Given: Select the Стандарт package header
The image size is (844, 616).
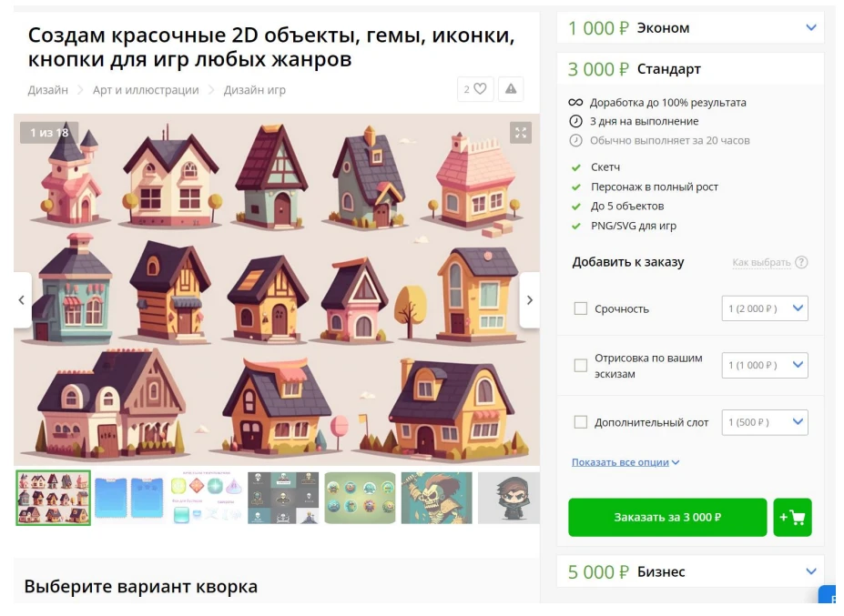Looking at the screenshot, I should 691,69.
